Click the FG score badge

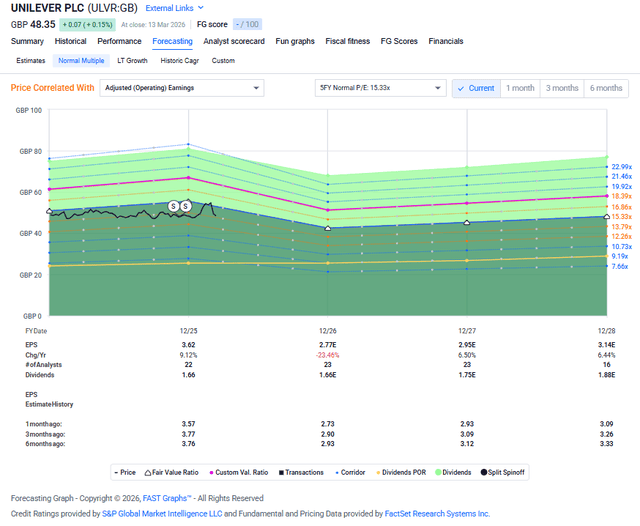point(247,24)
